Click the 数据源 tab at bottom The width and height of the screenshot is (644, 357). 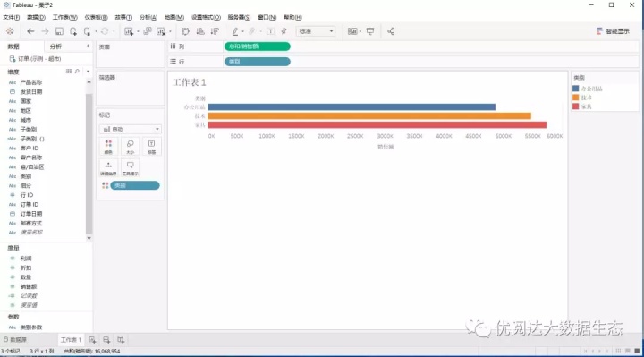pos(15,340)
